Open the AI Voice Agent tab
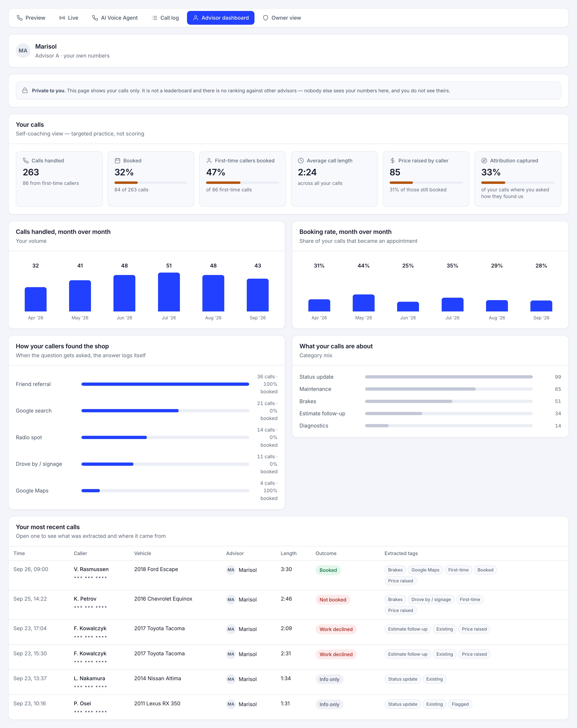The height and width of the screenshot is (728, 577). coord(115,18)
